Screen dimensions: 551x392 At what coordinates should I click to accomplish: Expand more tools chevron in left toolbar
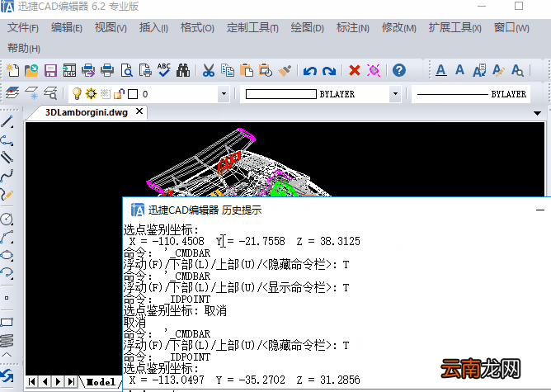click(x=7, y=355)
